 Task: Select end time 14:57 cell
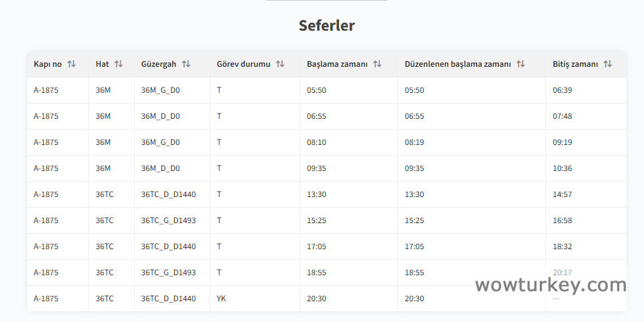(562, 194)
